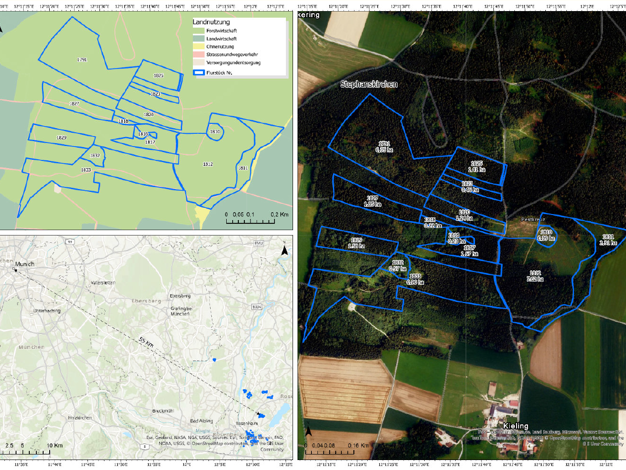Click parcel 1796 on the land use map

82,61
